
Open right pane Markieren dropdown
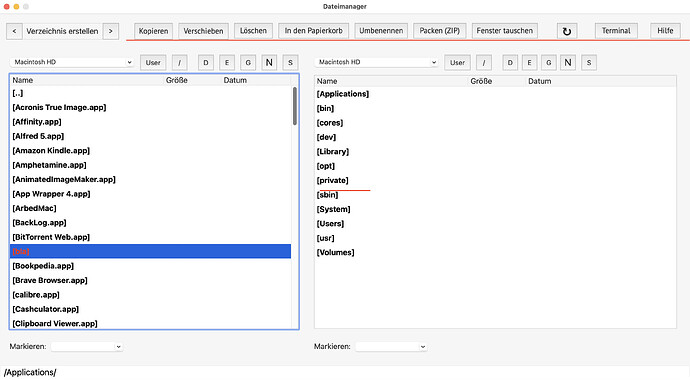tap(391, 347)
